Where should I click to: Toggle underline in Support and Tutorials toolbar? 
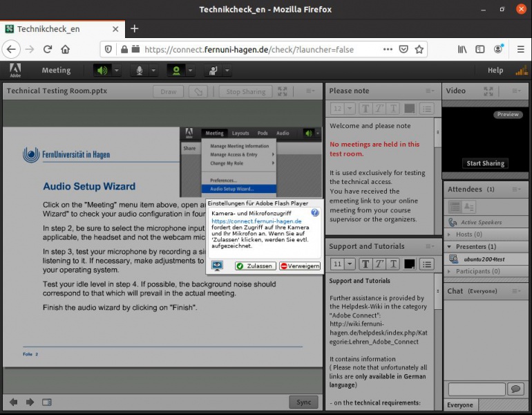[x=393, y=264]
